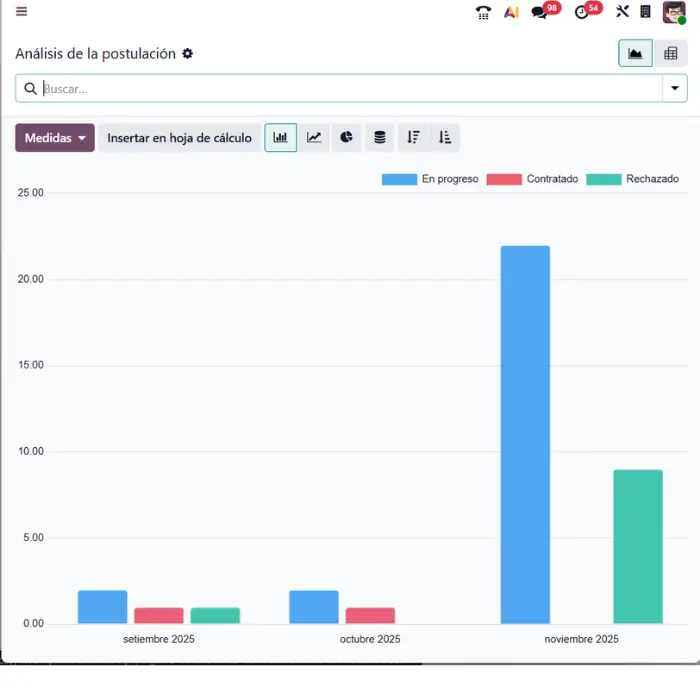This screenshot has width=700, height=700.
Task: Expand search filter options arrow
Action: [x=675, y=88]
